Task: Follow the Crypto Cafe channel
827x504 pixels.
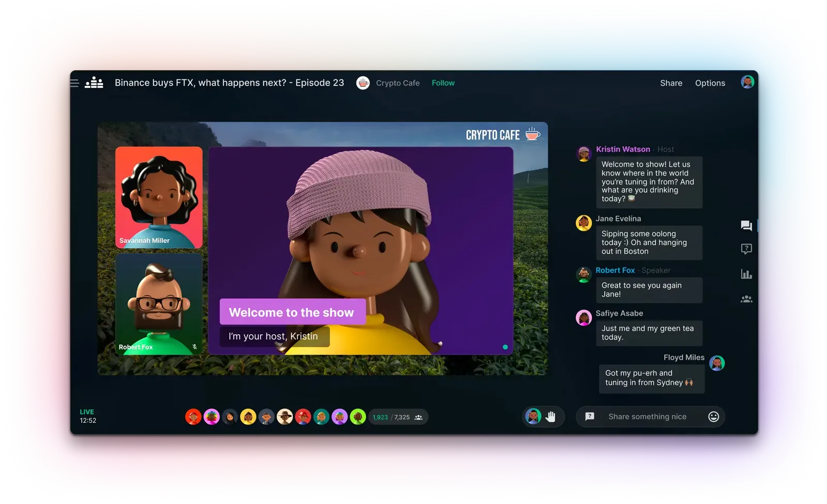Action: pyautogui.click(x=443, y=83)
